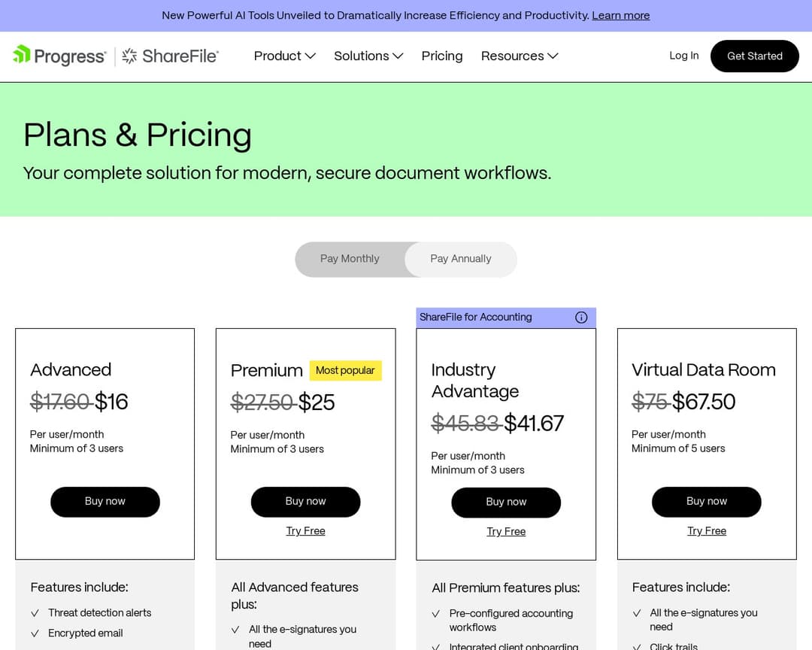Try Free for Industry Advantage plan
This screenshot has width=812, height=650.
point(506,531)
